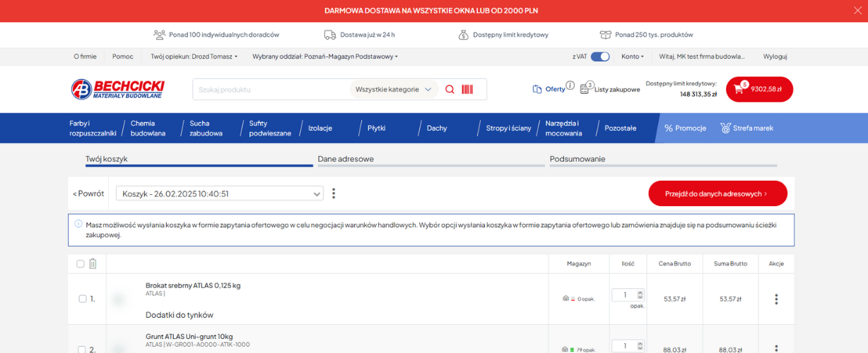Click the 148 313,35 zł credit limit value
This screenshot has width=868, height=353.
[x=698, y=94]
